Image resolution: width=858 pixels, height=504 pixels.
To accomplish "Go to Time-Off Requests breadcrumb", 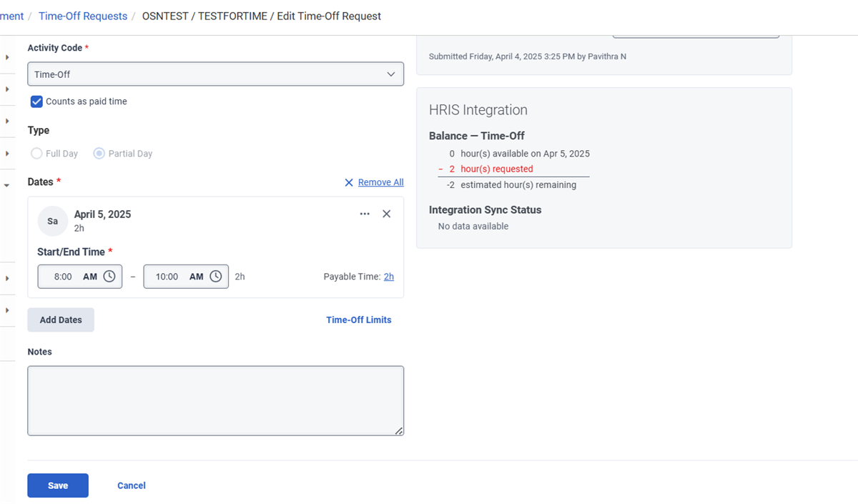I will point(83,16).
